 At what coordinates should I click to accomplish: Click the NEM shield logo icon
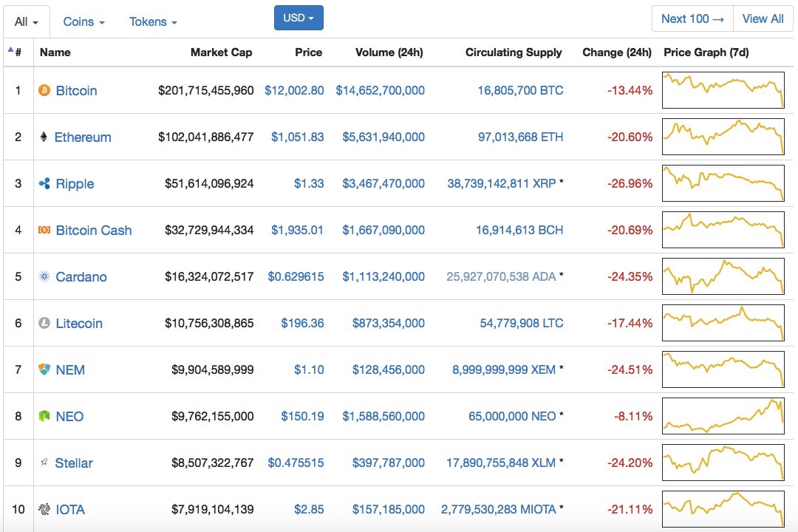click(44, 369)
